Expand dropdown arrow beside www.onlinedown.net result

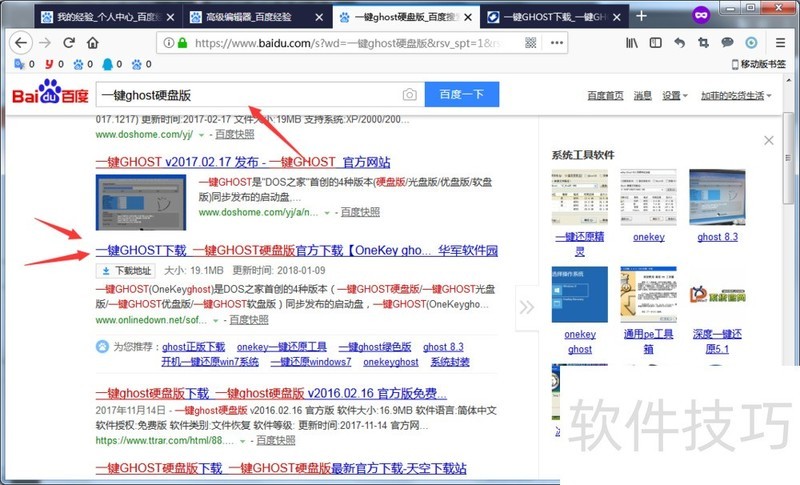(x=219, y=320)
